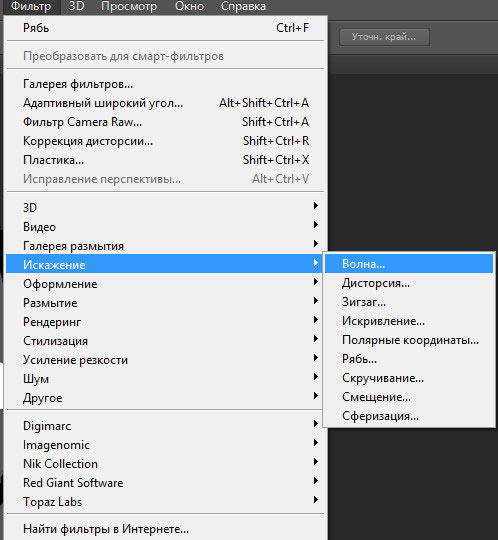
Task: Expand the Стилизация submenu
Action: 165,341
